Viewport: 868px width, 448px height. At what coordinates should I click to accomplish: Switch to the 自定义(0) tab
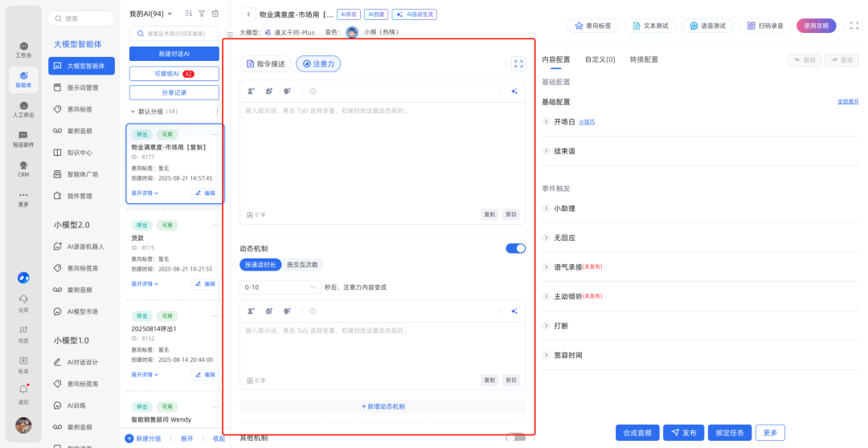pos(600,59)
